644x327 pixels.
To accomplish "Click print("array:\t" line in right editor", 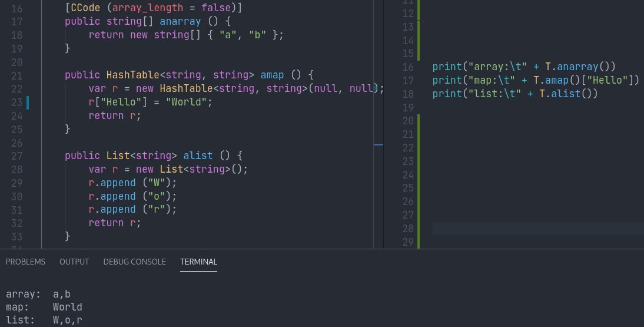I will pyautogui.click(x=524, y=67).
